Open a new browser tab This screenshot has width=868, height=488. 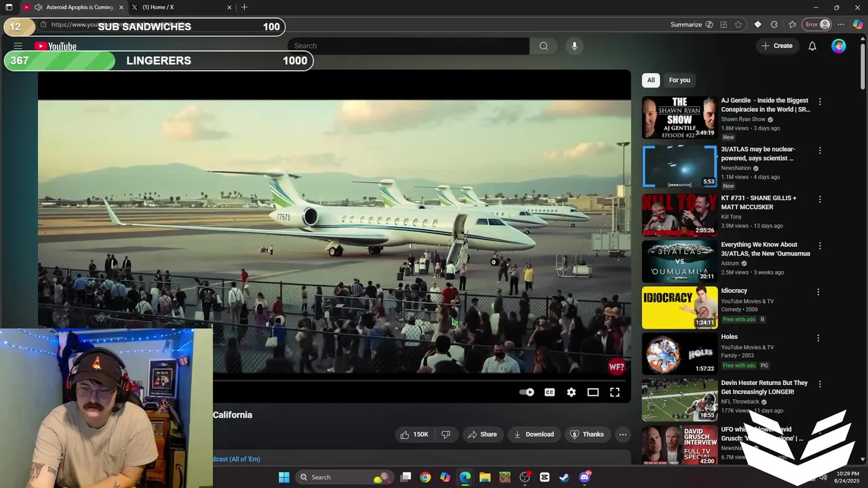(244, 7)
